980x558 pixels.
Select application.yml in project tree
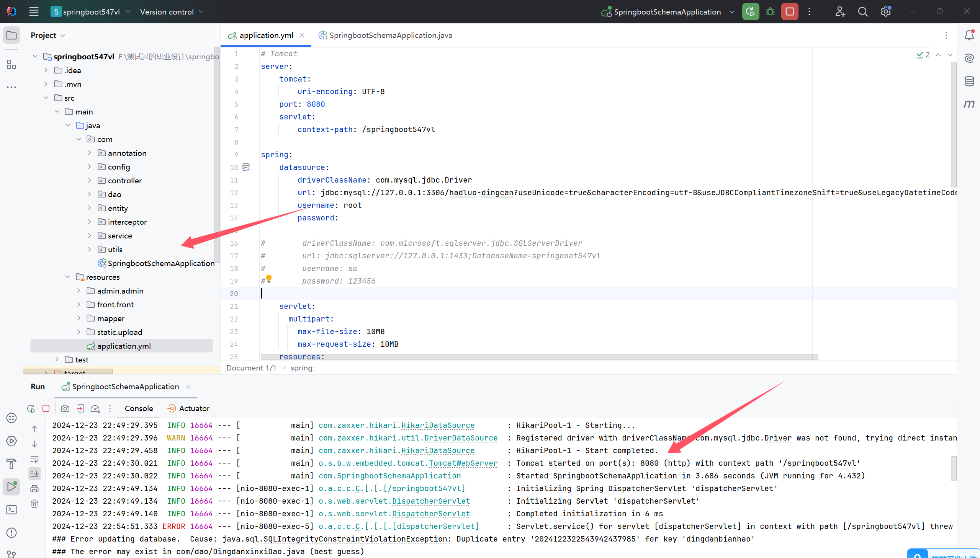[123, 346]
